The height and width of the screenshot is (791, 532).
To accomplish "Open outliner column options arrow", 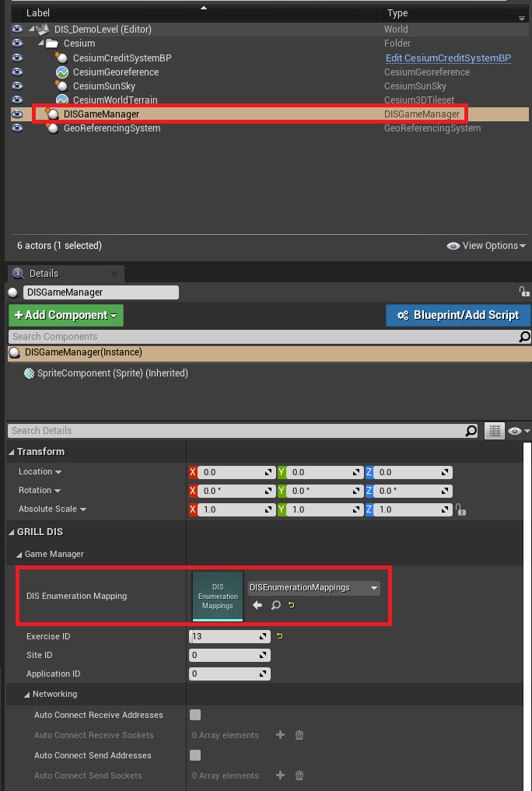I will 522,18.
